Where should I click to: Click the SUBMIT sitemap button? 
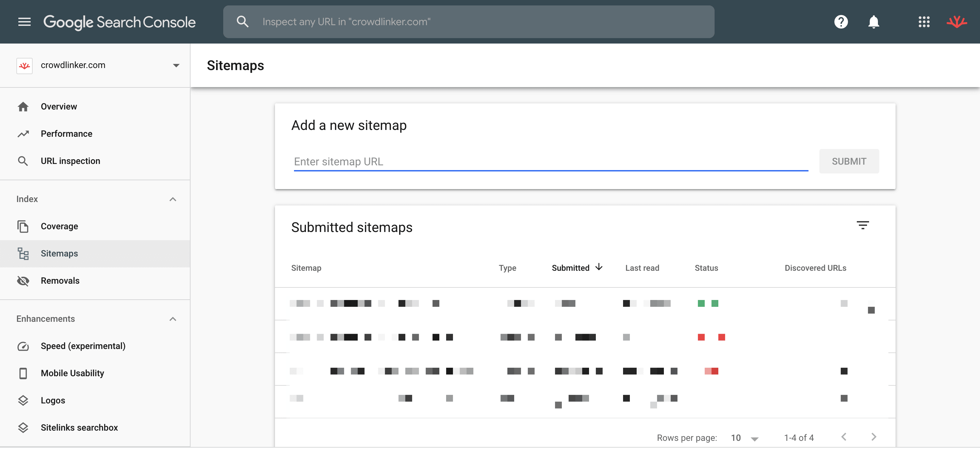click(x=849, y=161)
